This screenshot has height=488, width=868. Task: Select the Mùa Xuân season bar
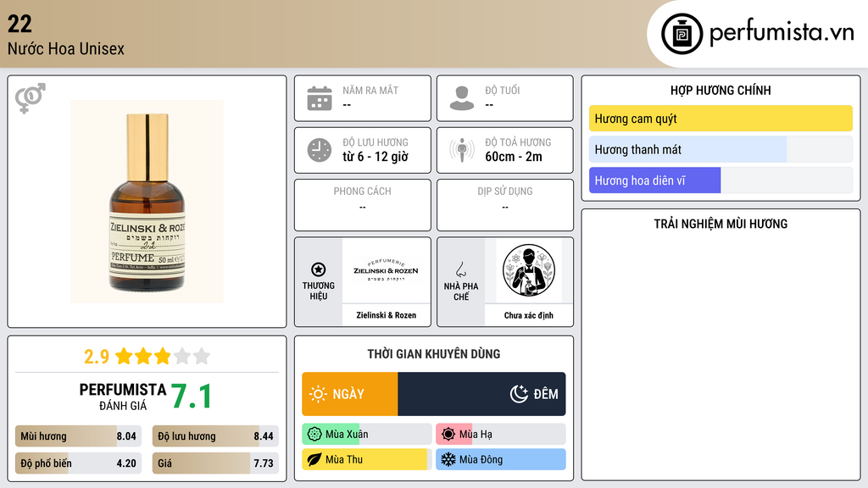(366, 435)
